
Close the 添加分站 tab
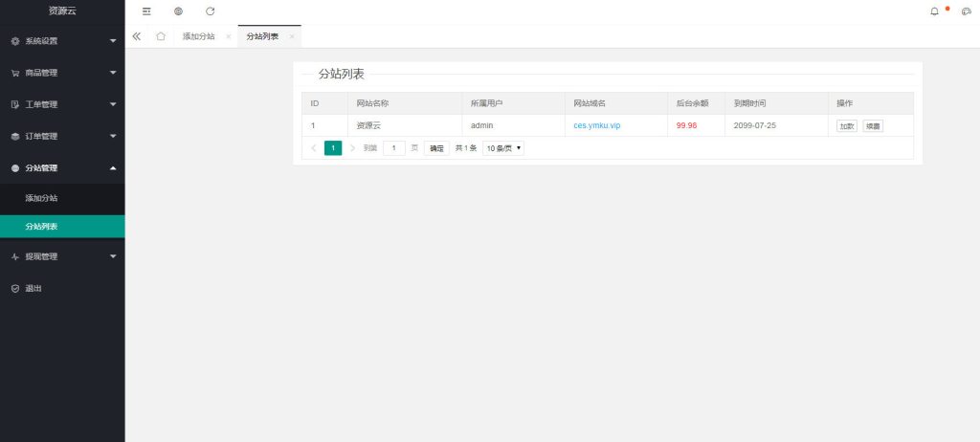click(228, 37)
